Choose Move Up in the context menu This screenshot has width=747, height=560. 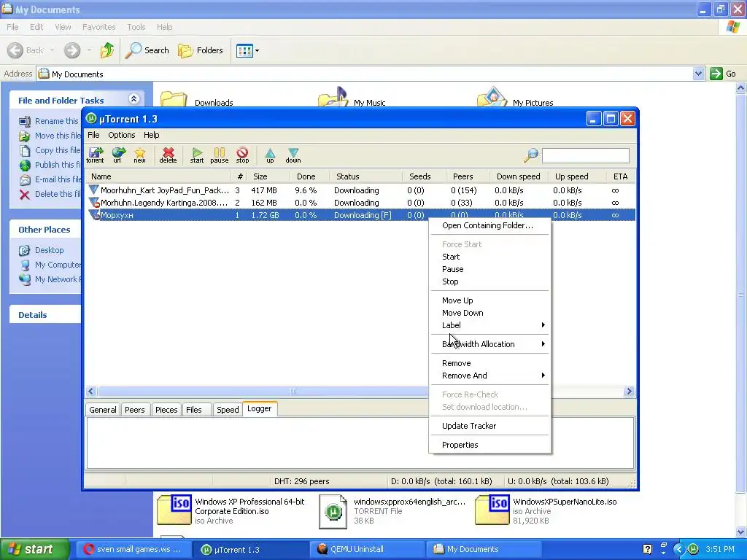[489, 300]
